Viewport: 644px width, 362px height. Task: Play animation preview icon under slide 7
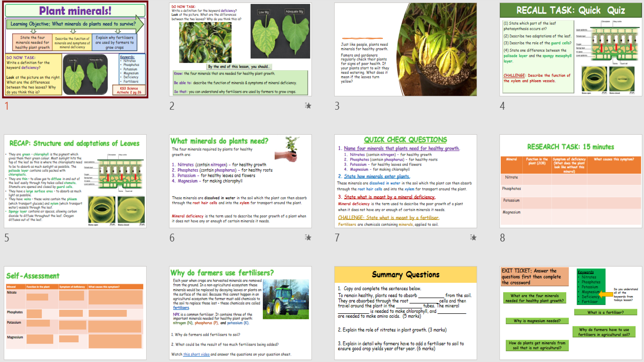473,238
